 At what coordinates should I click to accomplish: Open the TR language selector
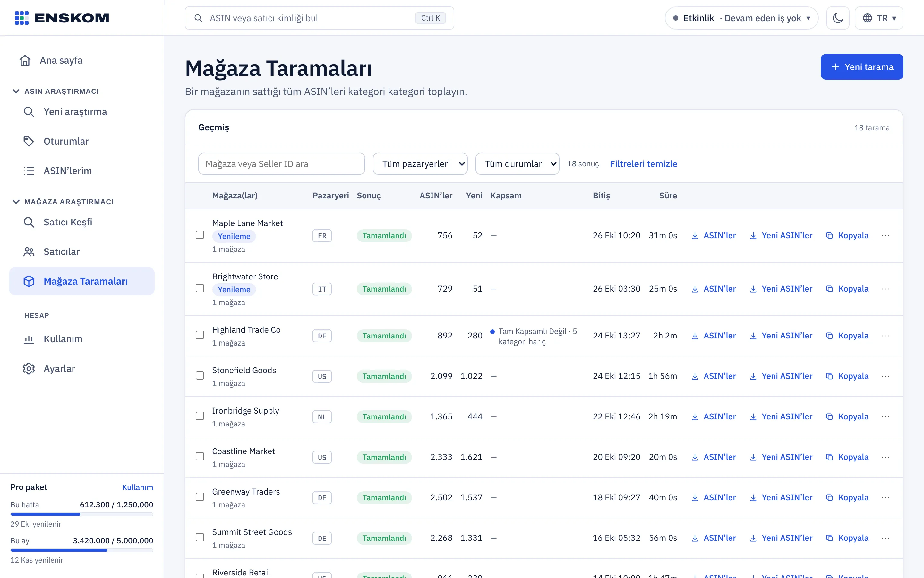879,18
